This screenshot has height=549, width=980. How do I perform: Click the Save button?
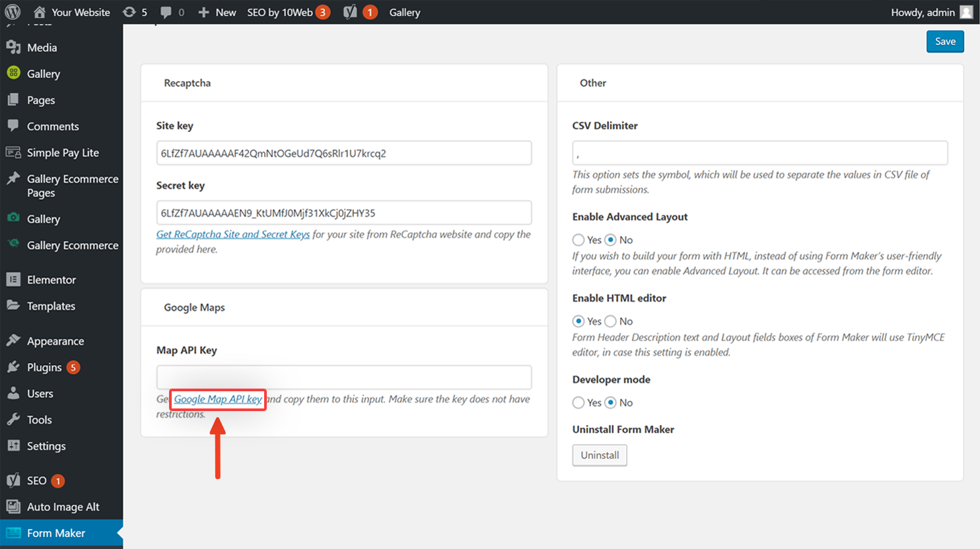tap(945, 41)
